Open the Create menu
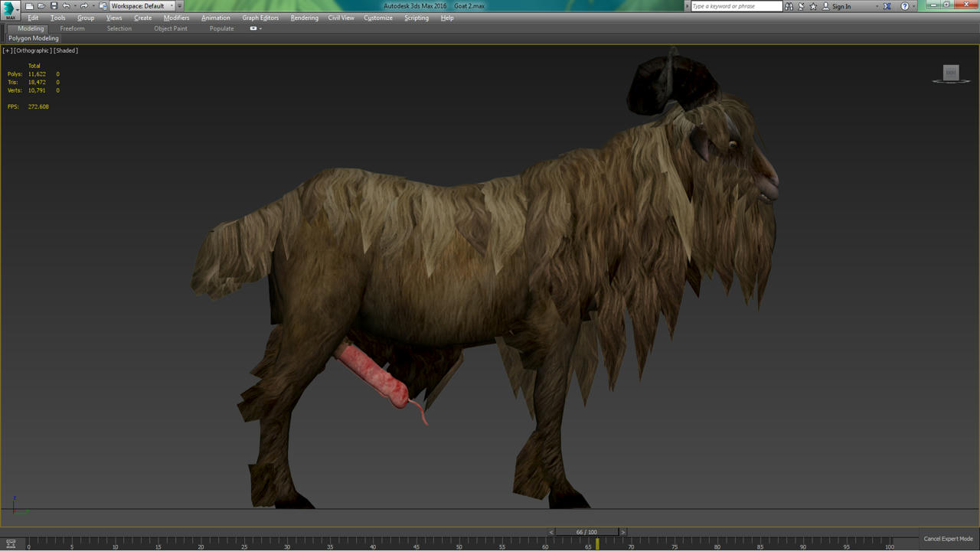The width and height of the screenshot is (980, 551). click(x=143, y=18)
